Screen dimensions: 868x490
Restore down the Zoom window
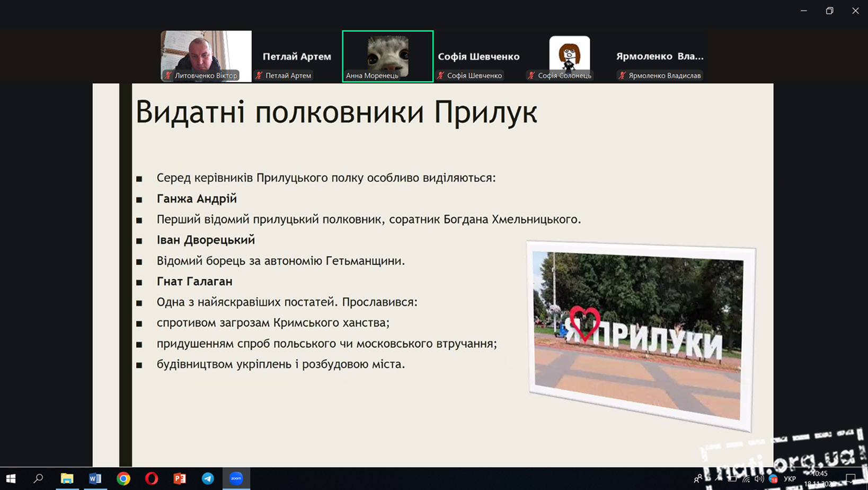[x=829, y=11]
